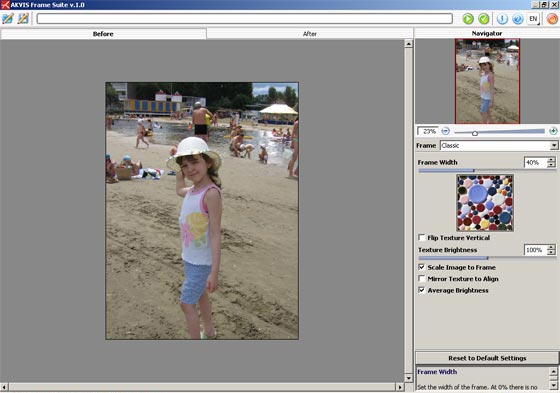Screen dimensions: 560x393
Task: Click the horizontal scrollbar left arrow
Action: 4,387
